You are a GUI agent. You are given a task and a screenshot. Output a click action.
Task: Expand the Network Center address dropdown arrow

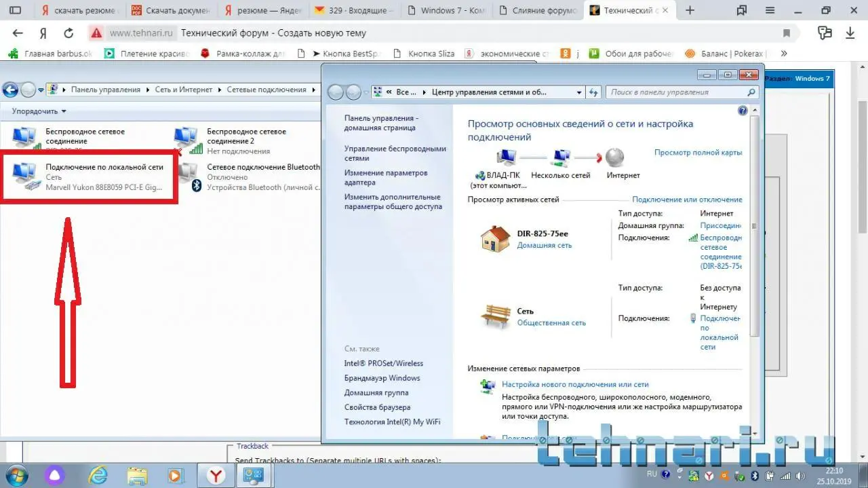[578, 92]
